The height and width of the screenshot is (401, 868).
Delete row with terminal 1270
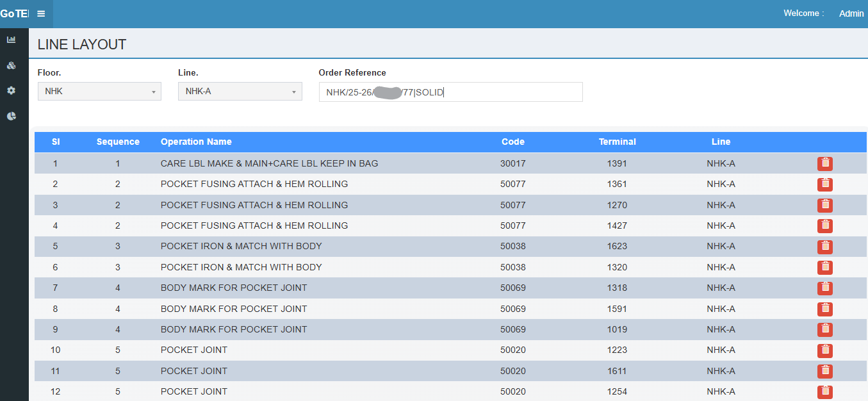(824, 205)
